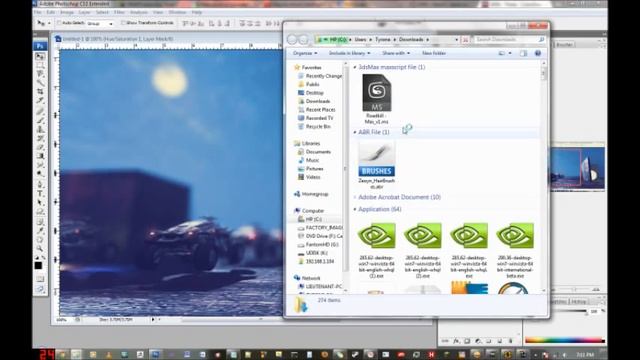Select the Rectangular Marquee tool

(x=40, y=65)
